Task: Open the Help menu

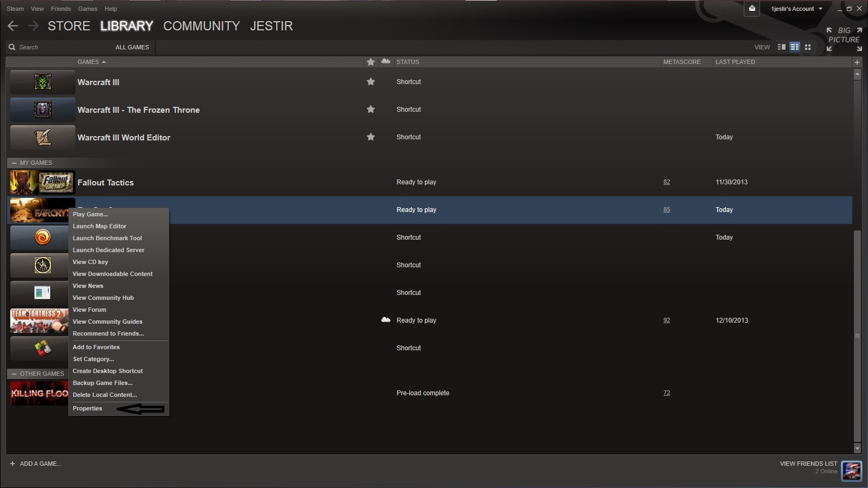Action: [111, 9]
